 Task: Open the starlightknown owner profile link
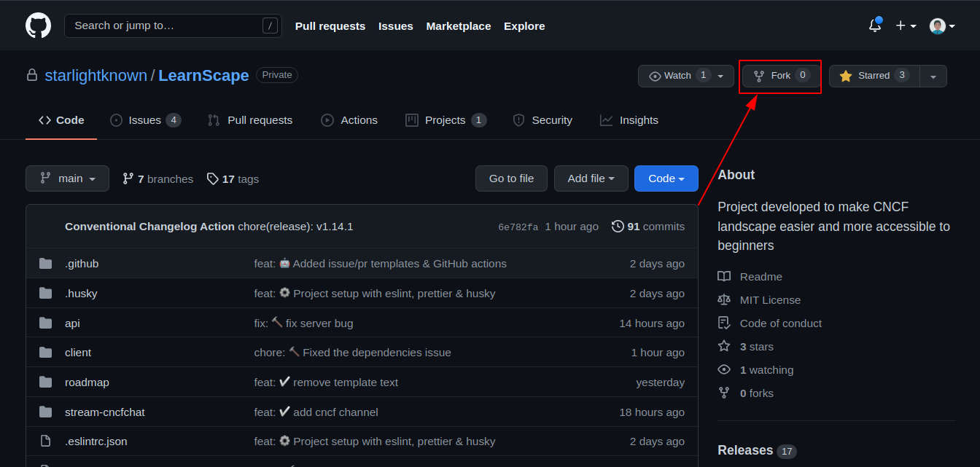tap(96, 76)
